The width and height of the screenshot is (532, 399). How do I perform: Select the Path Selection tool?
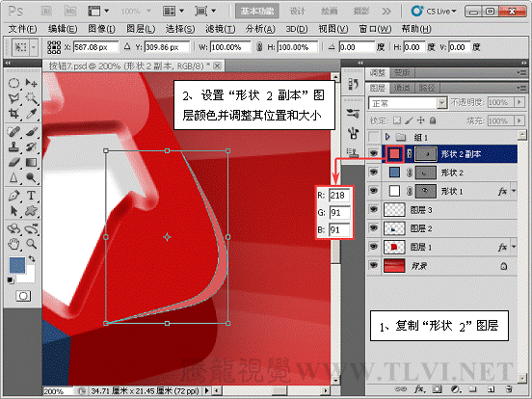pos(13,211)
